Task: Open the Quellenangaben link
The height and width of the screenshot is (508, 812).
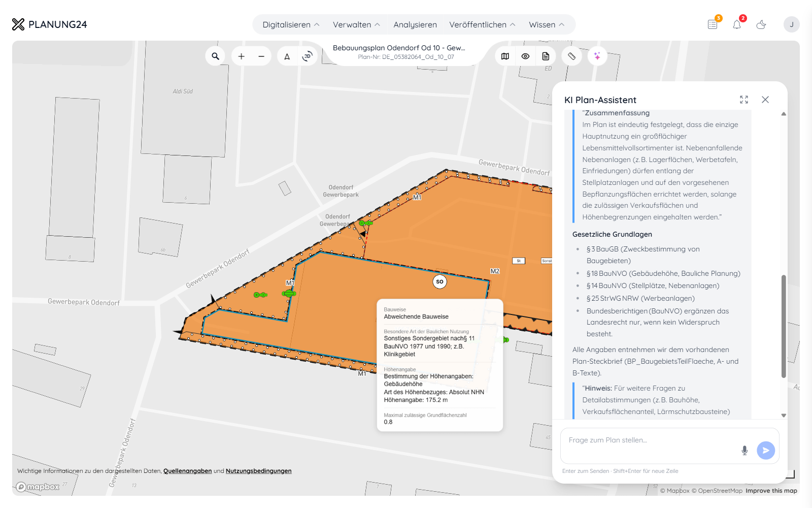Action: pyautogui.click(x=188, y=471)
